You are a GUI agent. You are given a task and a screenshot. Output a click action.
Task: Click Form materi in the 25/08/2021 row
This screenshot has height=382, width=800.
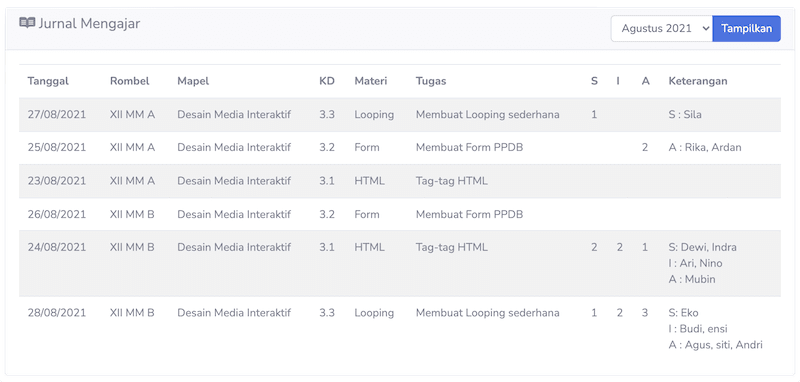click(x=367, y=147)
